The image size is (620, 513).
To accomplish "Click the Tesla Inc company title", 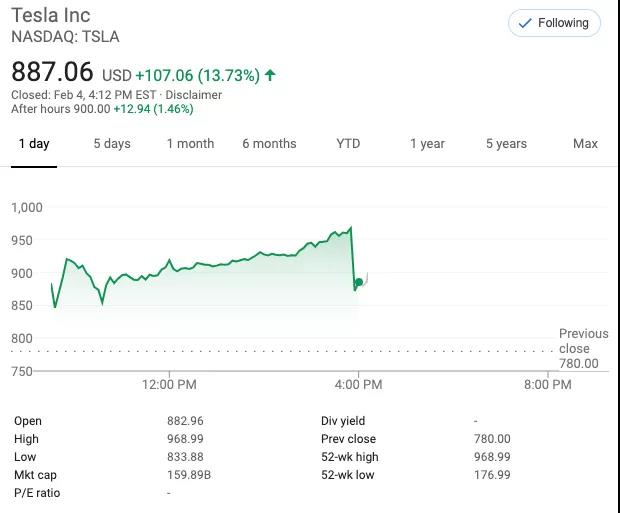I will coord(50,15).
